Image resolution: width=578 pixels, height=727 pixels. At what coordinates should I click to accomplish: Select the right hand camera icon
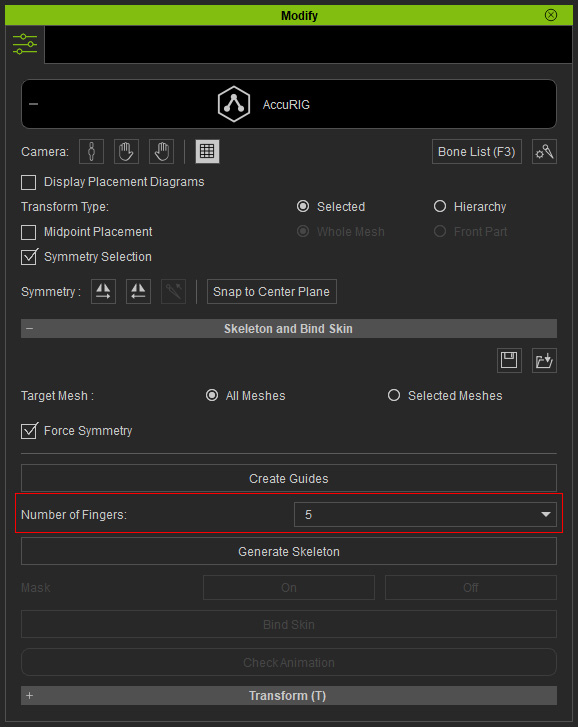161,152
